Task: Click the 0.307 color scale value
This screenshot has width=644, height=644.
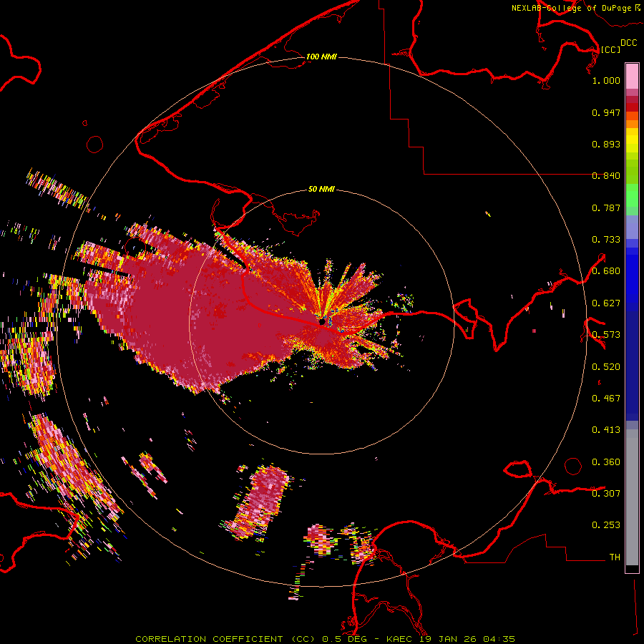Action: (x=606, y=494)
